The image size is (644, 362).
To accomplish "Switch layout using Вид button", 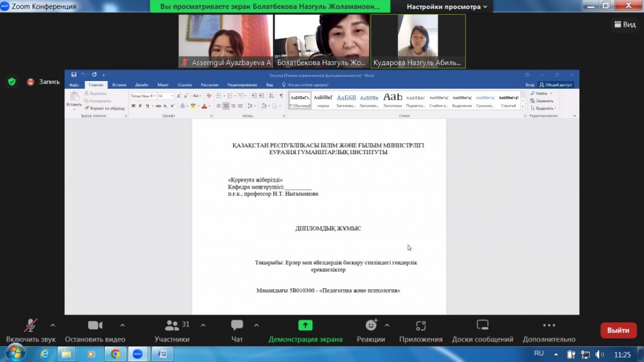I will click(x=624, y=25).
